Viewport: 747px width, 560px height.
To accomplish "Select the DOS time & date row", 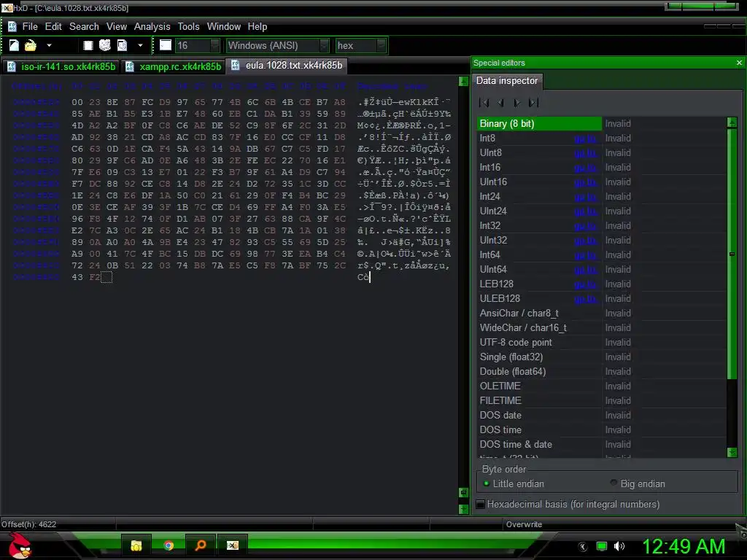I will (602, 444).
